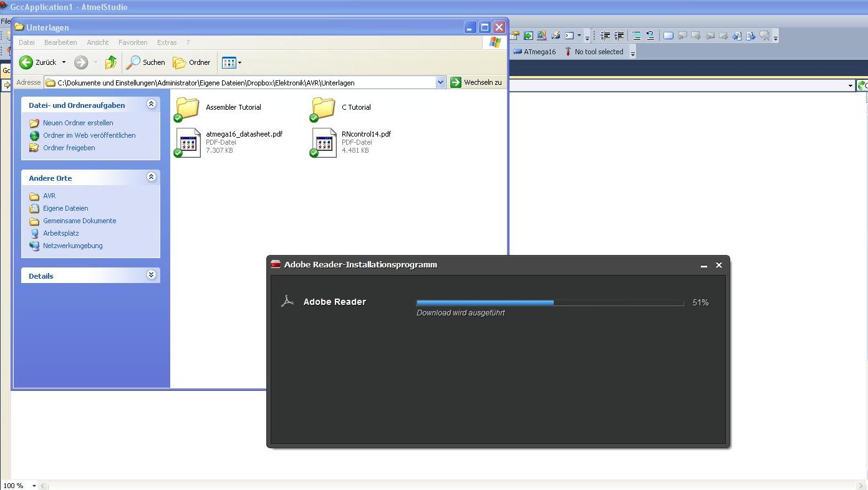Click Ordner im Web veröffentlichen link
The image size is (868, 490).
[89, 135]
